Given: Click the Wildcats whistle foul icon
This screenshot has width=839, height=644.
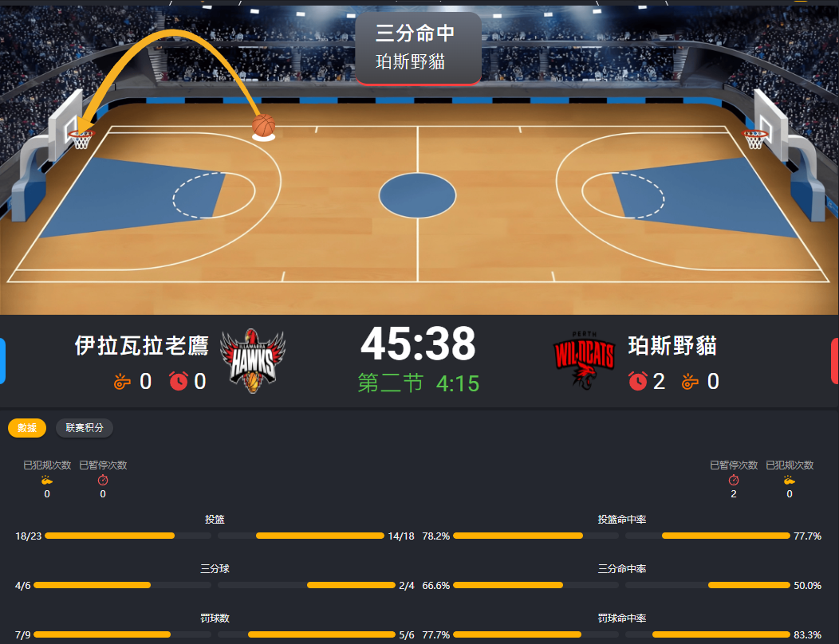Looking at the screenshot, I should (x=690, y=382).
